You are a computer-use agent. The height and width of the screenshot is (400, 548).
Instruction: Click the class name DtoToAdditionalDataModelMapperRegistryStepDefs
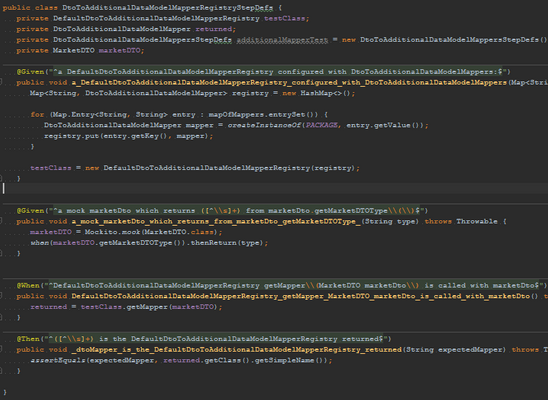tap(167, 7)
